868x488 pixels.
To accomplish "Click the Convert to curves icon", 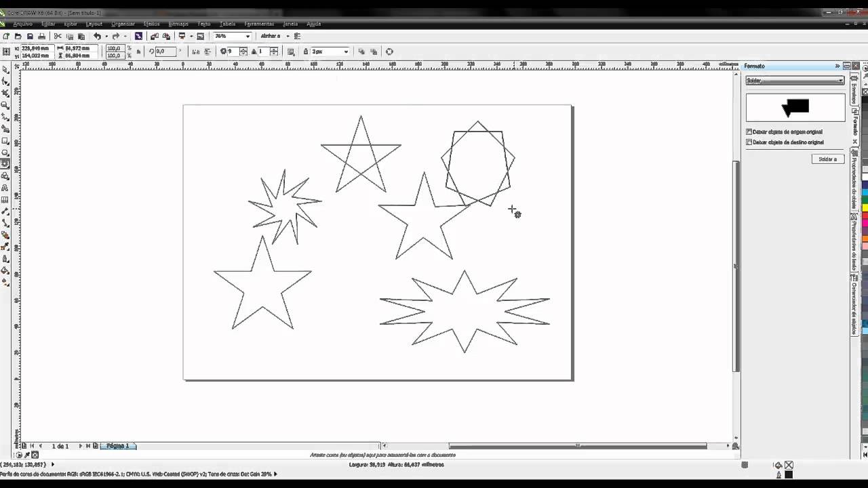I will pos(389,52).
